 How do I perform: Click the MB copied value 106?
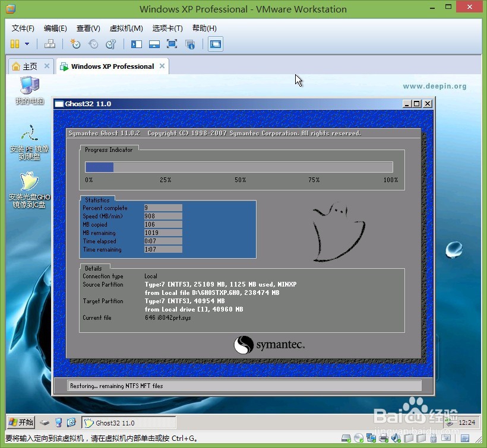tap(163, 225)
